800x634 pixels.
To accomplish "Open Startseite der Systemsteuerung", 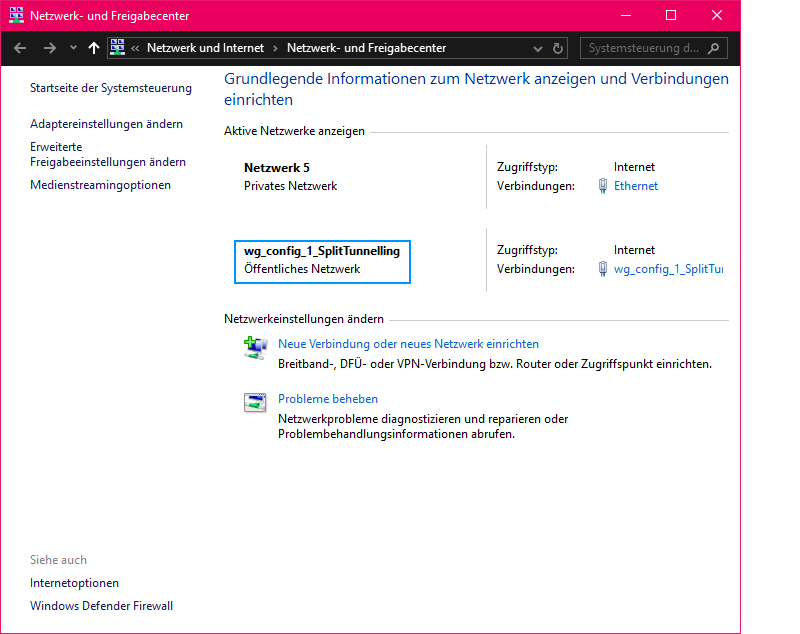I will point(111,88).
